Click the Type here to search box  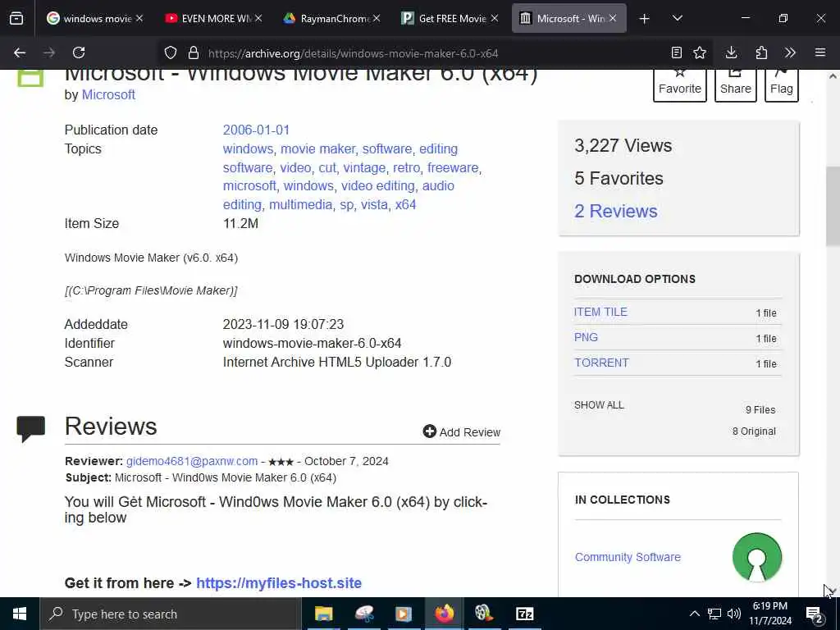(171, 614)
